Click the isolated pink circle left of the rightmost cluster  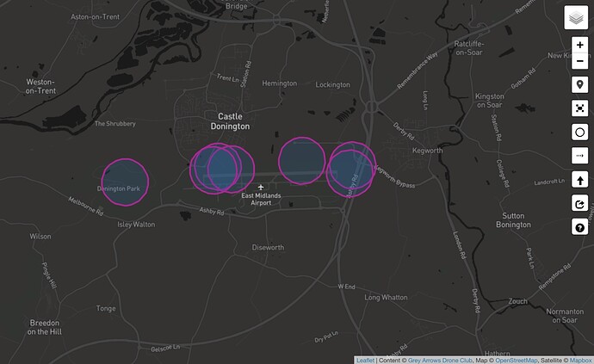pos(301,158)
